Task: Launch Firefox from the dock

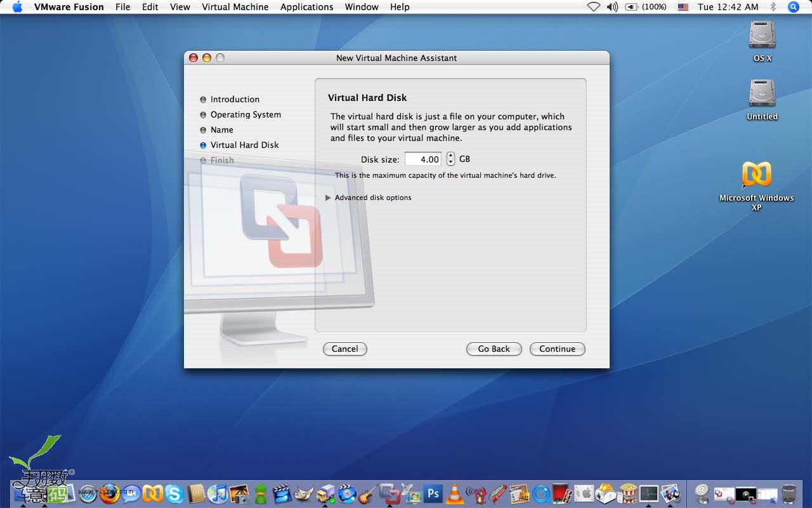Action: (109, 493)
